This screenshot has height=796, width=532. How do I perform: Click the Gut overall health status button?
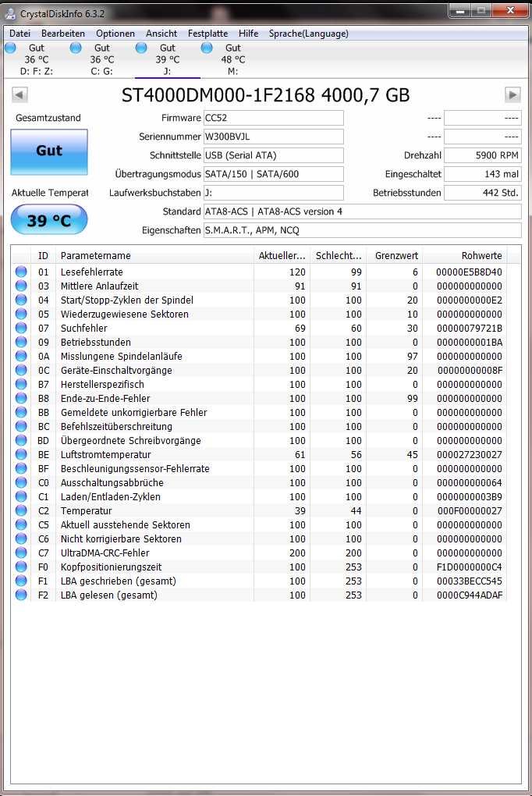click(49, 152)
